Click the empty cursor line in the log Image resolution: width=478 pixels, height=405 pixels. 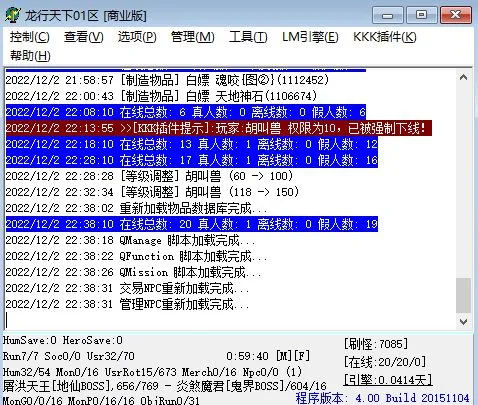coord(230,320)
